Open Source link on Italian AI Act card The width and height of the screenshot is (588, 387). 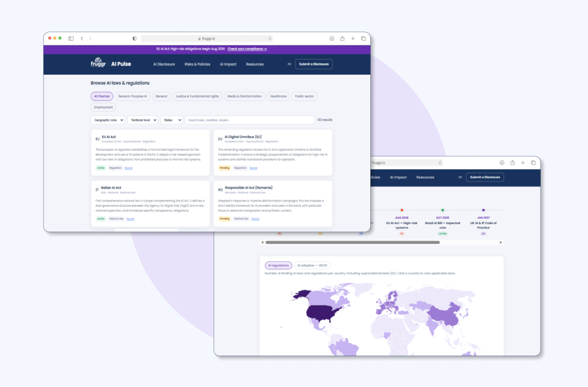130,219
